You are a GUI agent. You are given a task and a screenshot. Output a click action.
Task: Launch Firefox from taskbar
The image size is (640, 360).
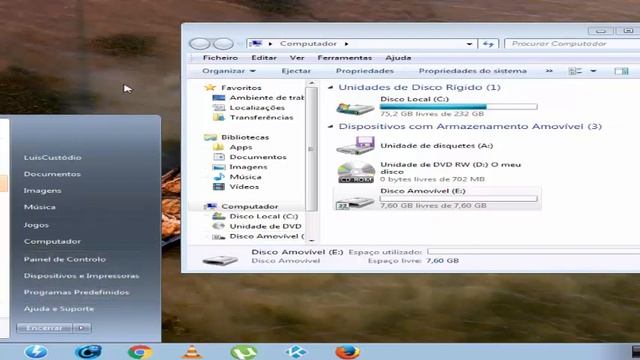pos(347,352)
